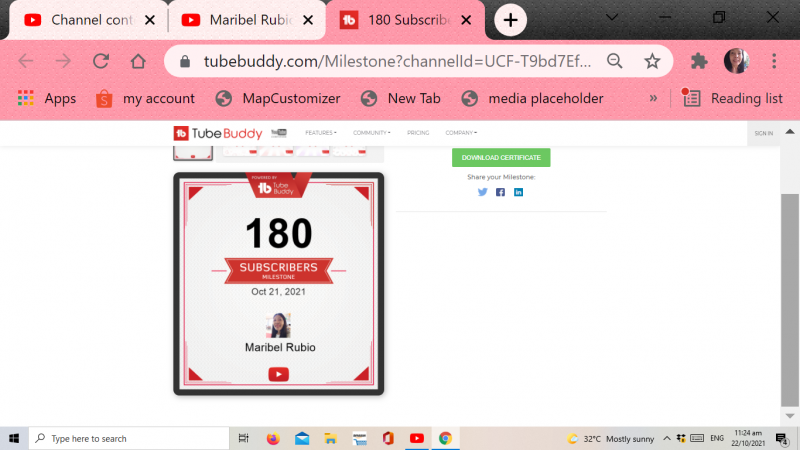Click the address bar URL field
Screen dimensions: 800x450
(397, 61)
